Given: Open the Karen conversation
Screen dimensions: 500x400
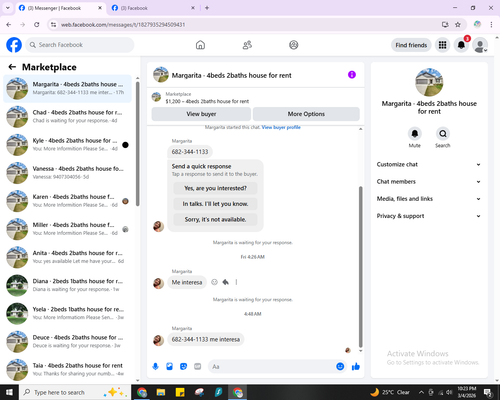Looking at the screenshot, I should 68,201.
